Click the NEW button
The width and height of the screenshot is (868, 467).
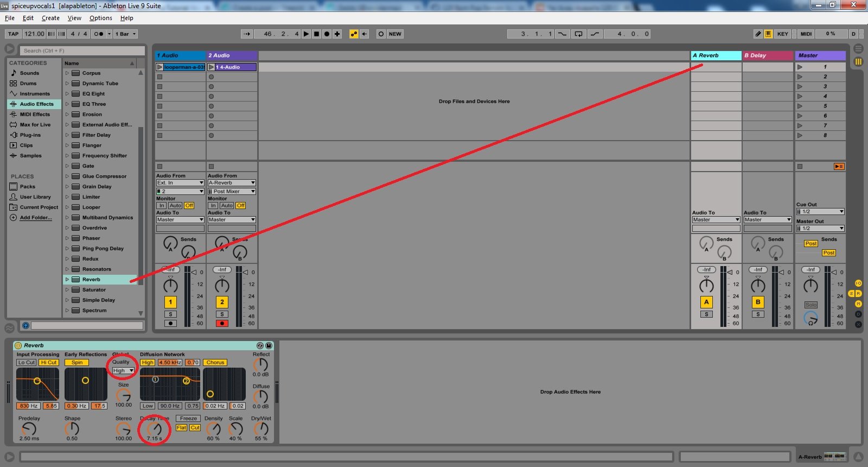(395, 34)
